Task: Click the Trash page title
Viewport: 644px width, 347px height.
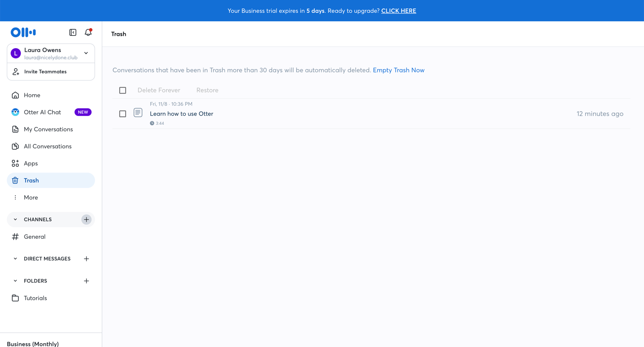Action: 119,34
